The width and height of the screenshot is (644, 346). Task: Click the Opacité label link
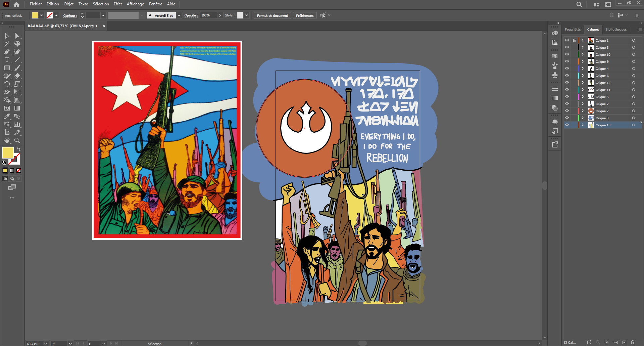pos(191,15)
